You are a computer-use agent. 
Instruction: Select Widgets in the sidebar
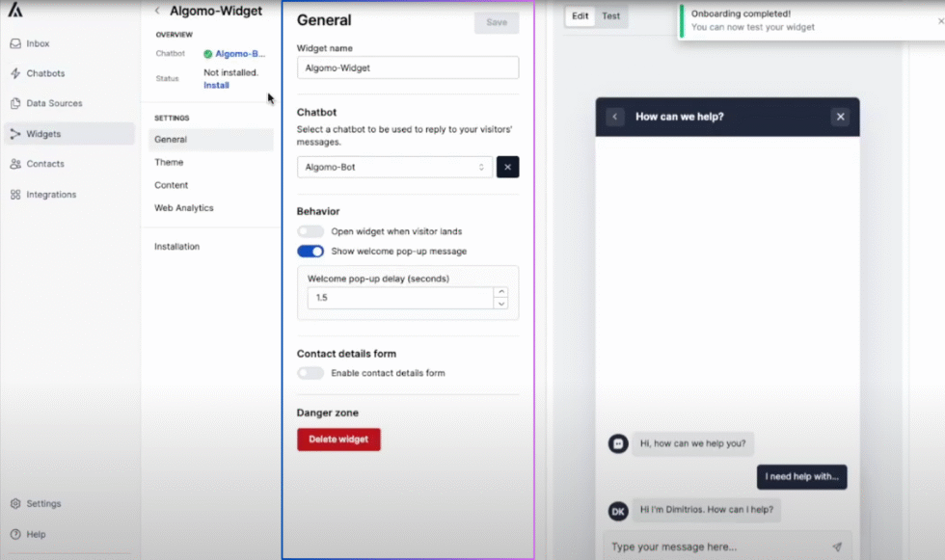(x=43, y=133)
